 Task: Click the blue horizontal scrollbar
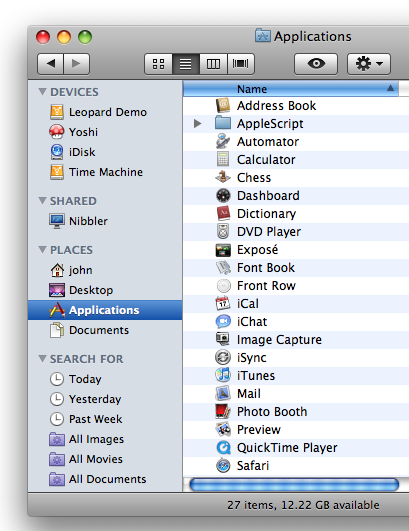[294, 485]
